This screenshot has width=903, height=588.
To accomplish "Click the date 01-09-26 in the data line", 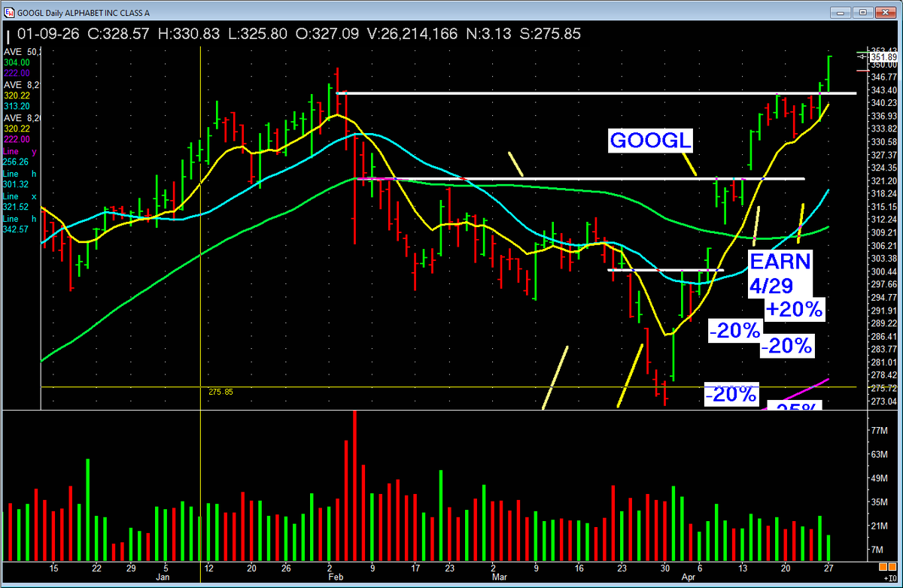I will pos(49,35).
